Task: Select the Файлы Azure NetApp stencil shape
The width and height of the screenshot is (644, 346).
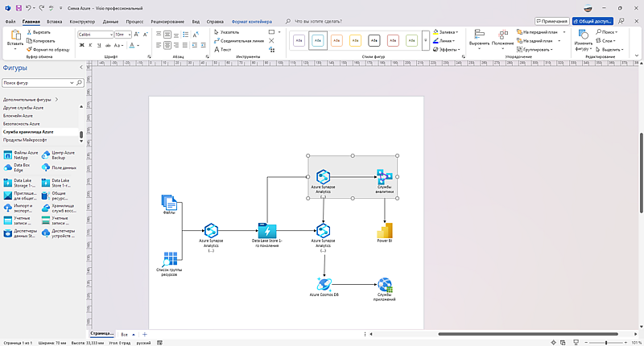Action: [x=21, y=155]
